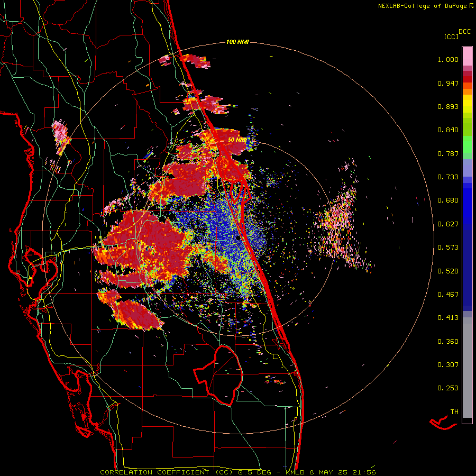Click the 1.000 legend value
Screen dimensions: 476x476
click(x=448, y=59)
